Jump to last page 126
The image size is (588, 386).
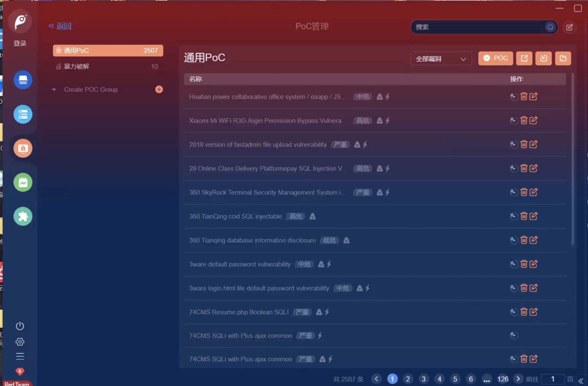503,379
